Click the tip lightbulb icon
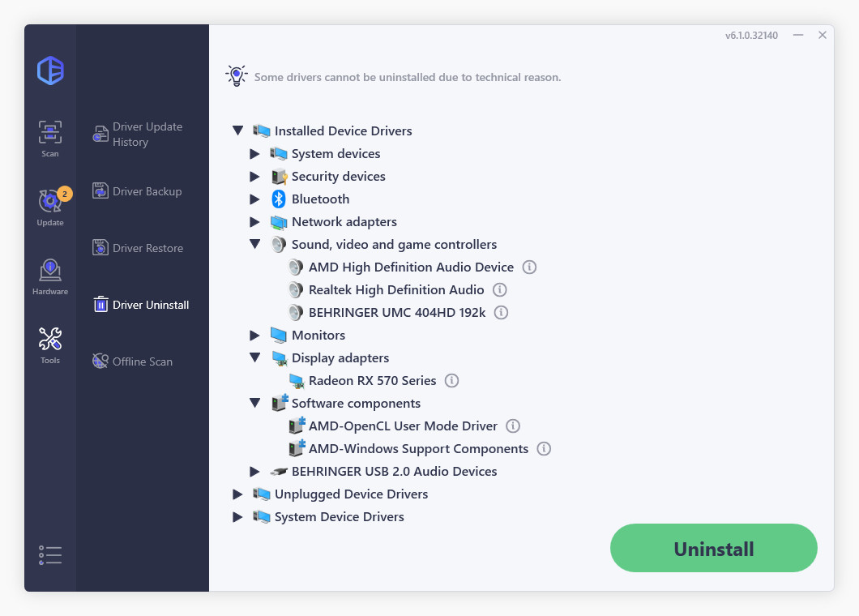Viewport: 859px width, 616px height. click(236, 75)
